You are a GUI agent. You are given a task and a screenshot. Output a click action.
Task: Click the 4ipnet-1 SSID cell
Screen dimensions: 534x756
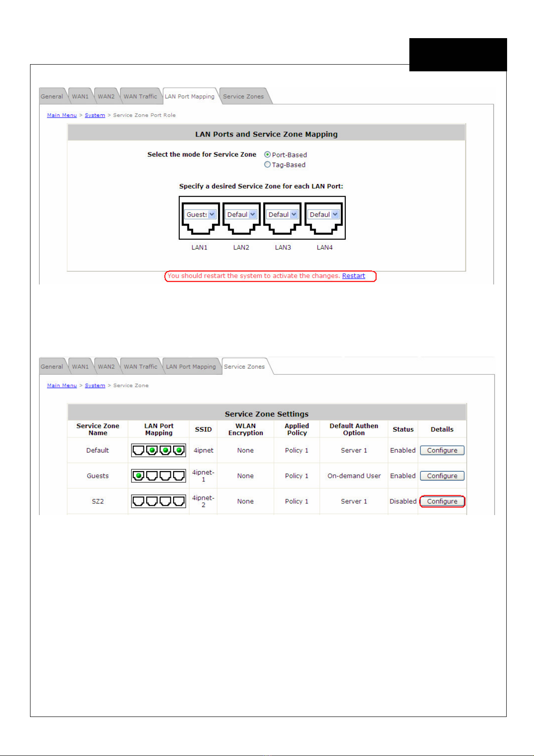tap(203, 476)
